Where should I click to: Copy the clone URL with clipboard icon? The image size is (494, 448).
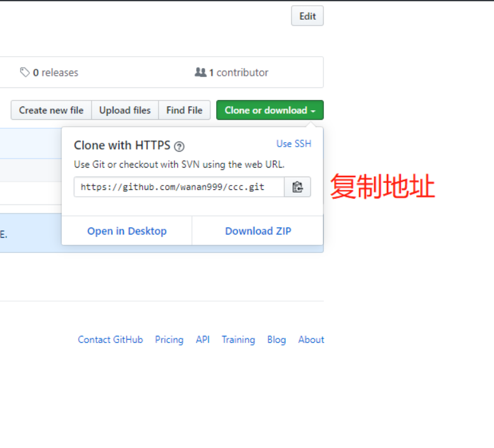point(298,187)
